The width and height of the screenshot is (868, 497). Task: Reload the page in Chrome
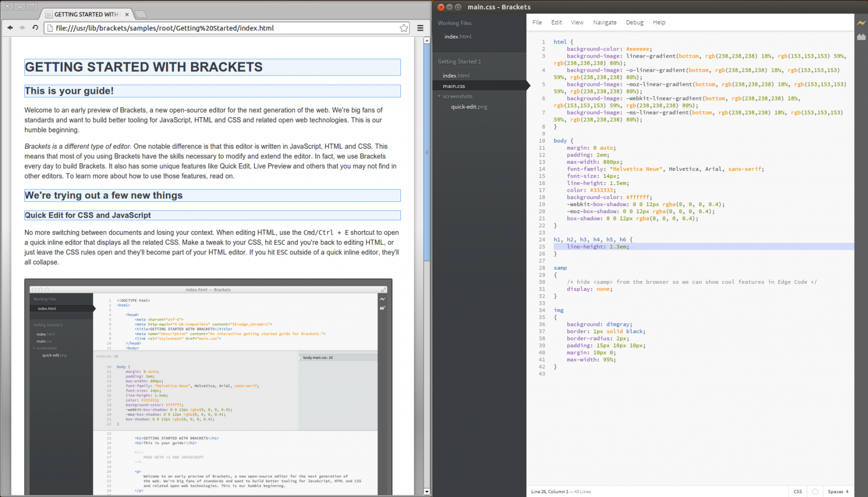pos(35,28)
